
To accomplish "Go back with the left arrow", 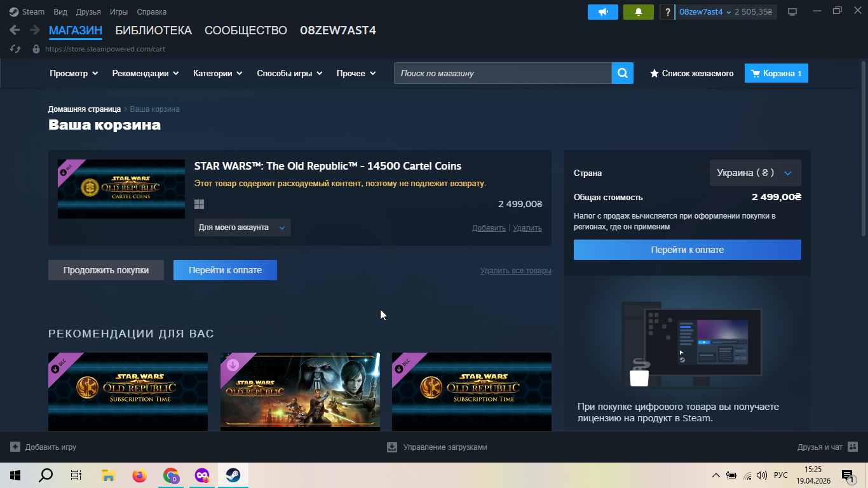I will (x=15, y=30).
